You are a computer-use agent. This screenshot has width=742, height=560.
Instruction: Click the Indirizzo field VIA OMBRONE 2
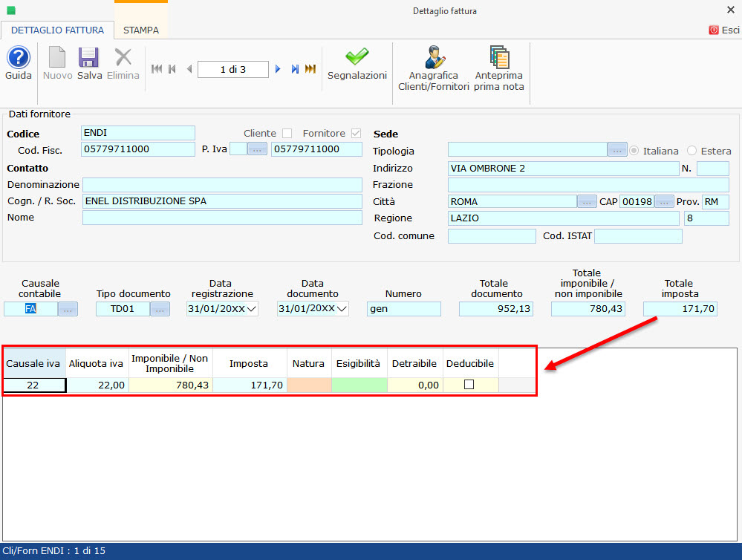[563, 169]
